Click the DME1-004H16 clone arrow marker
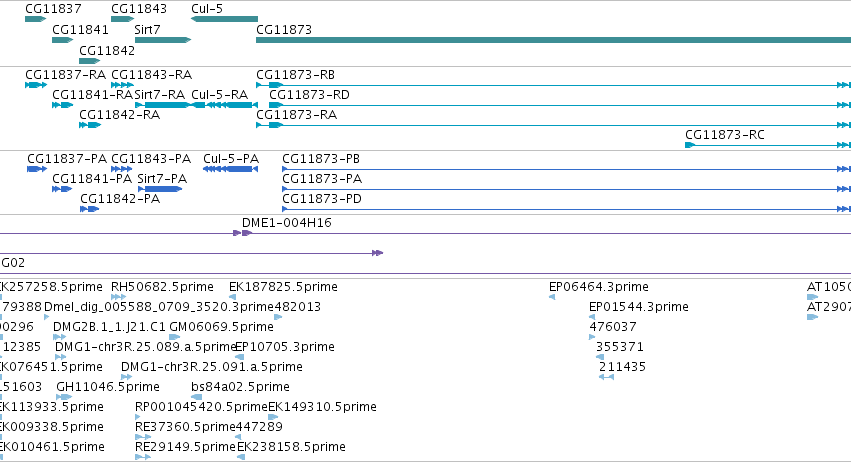851x462 pixels. pos(243,233)
